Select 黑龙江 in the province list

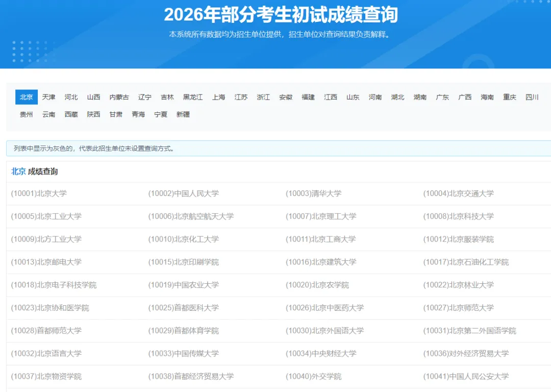click(193, 97)
